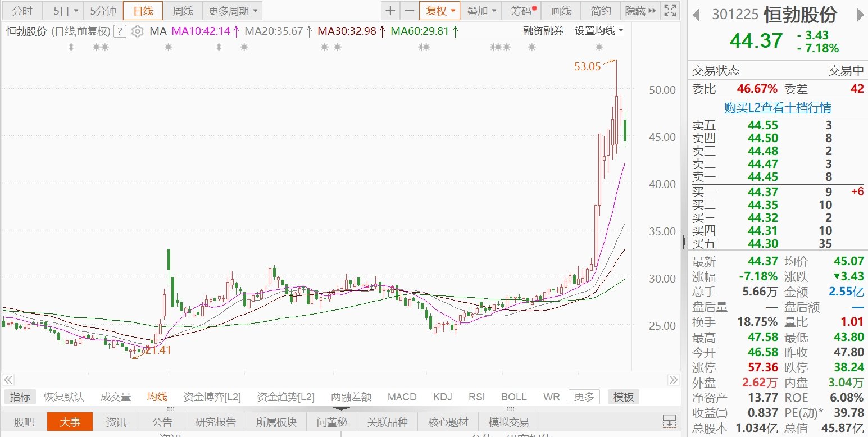The height and width of the screenshot is (437, 868).
Task: Open the question mark help box
Action: pyautogui.click(x=120, y=31)
